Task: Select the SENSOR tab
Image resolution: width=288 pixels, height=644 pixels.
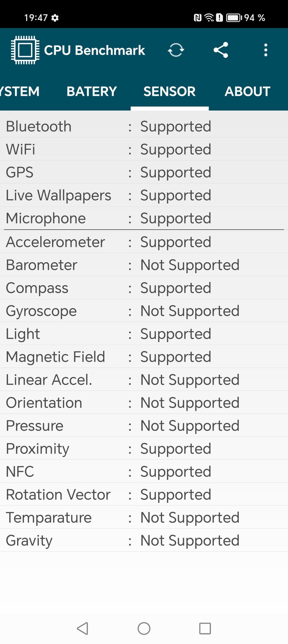Action: (x=170, y=91)
